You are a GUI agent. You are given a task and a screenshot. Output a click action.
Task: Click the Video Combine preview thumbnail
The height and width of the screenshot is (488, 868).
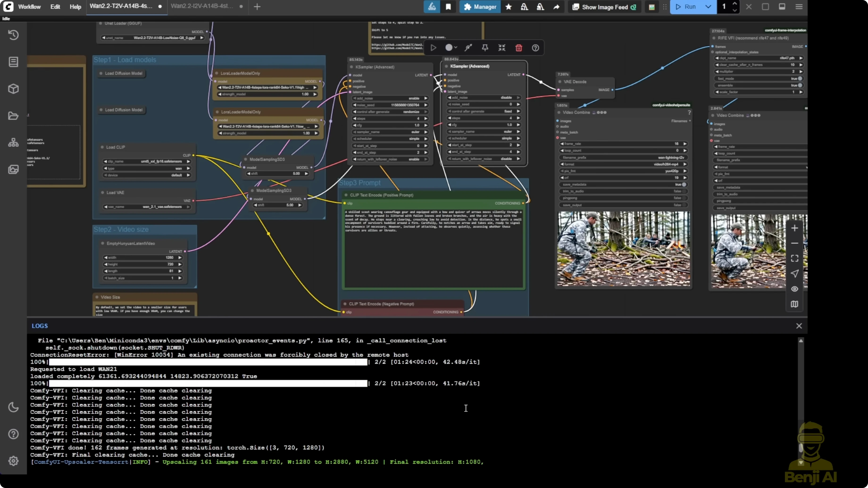(x=623, y=249)
